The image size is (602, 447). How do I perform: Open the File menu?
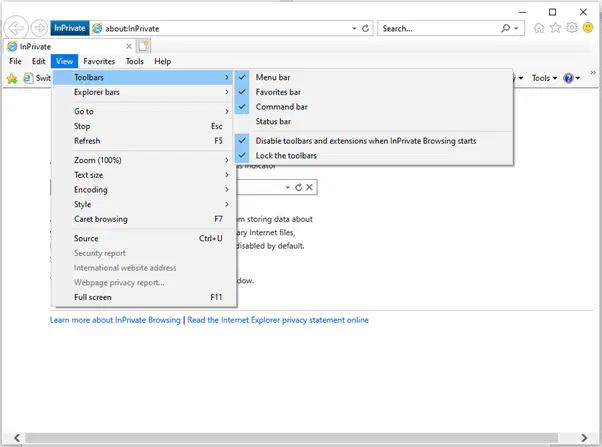pyautogui.click(x=15, y=61)
